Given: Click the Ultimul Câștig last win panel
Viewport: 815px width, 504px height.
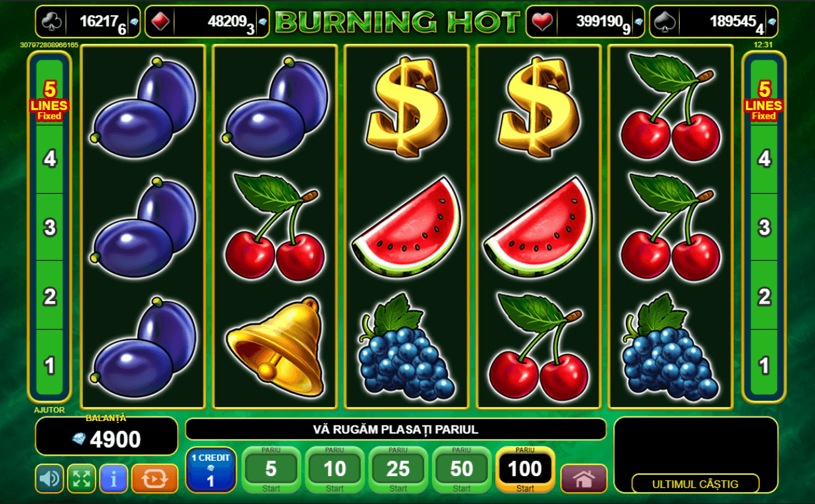Looking at the screenshot, I should (x=696, y=455).
